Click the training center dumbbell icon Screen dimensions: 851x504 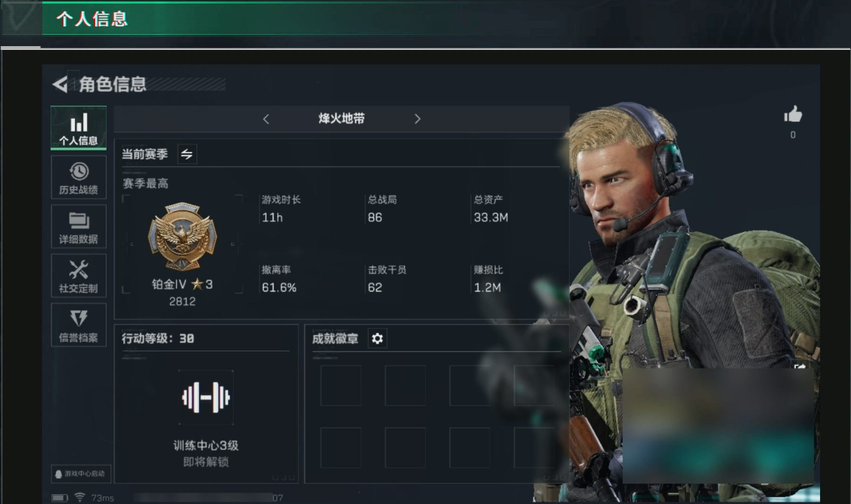(x=206, y=397)
